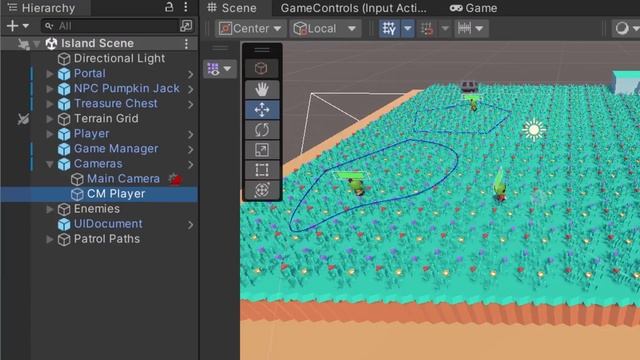Toggle grid snap increment icon
The width and height of the screenshot is (640, 360).
(x=427, y=29)
